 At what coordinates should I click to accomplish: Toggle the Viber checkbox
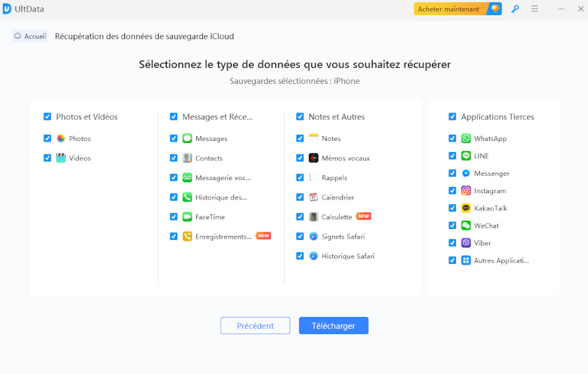(x=453, y=243)
